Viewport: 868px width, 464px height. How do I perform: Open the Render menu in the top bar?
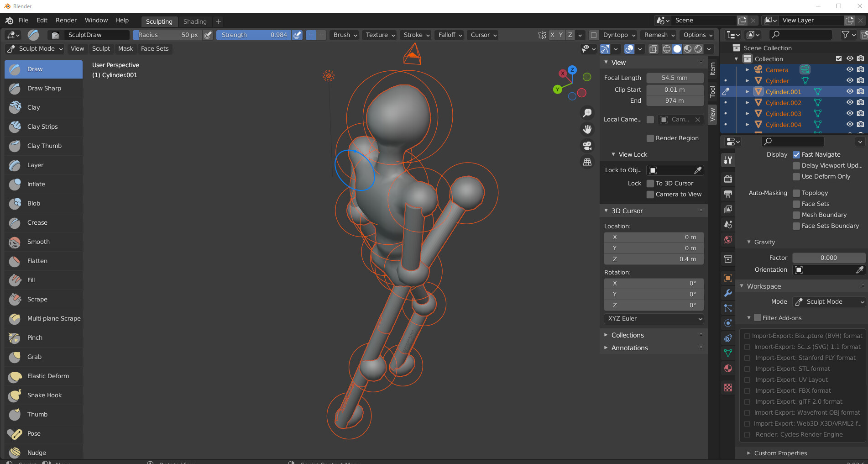[x=66, y=20]
